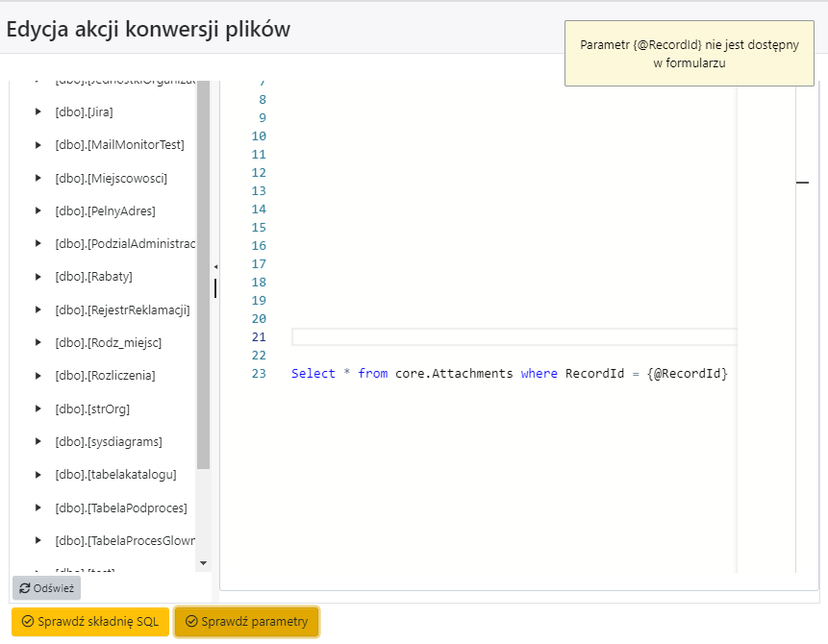Expand the [dbo].[Rabaty] arrow

38,277
